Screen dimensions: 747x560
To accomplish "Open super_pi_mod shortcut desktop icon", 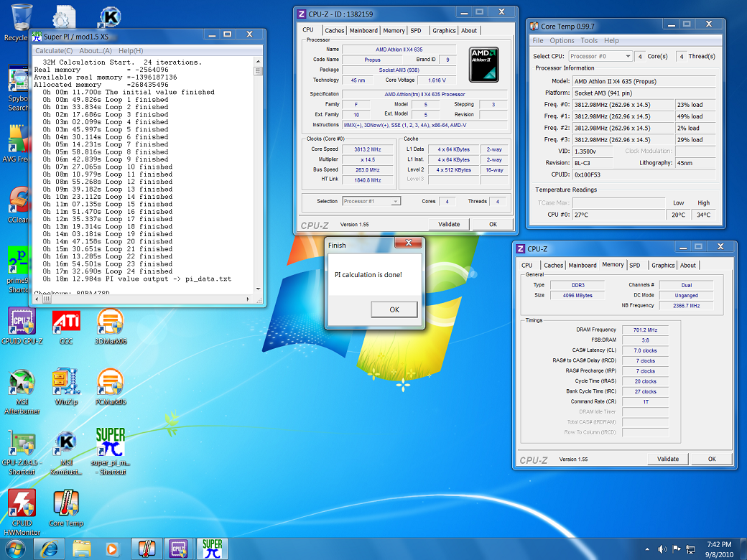I will pyautogui.click(x=110, y=452).
